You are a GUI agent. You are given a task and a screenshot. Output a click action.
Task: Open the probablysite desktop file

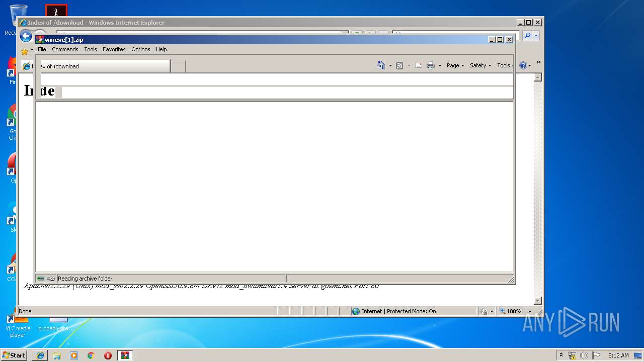point(56,324)
